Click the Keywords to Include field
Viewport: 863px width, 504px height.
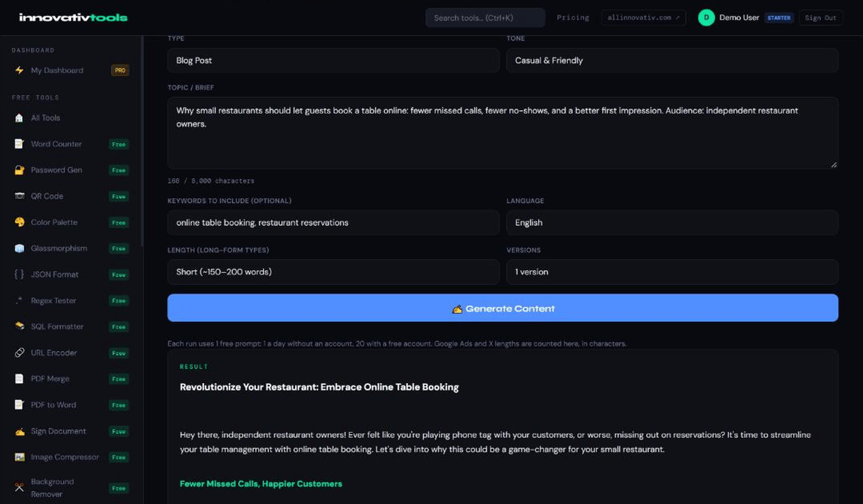point(333,222)
